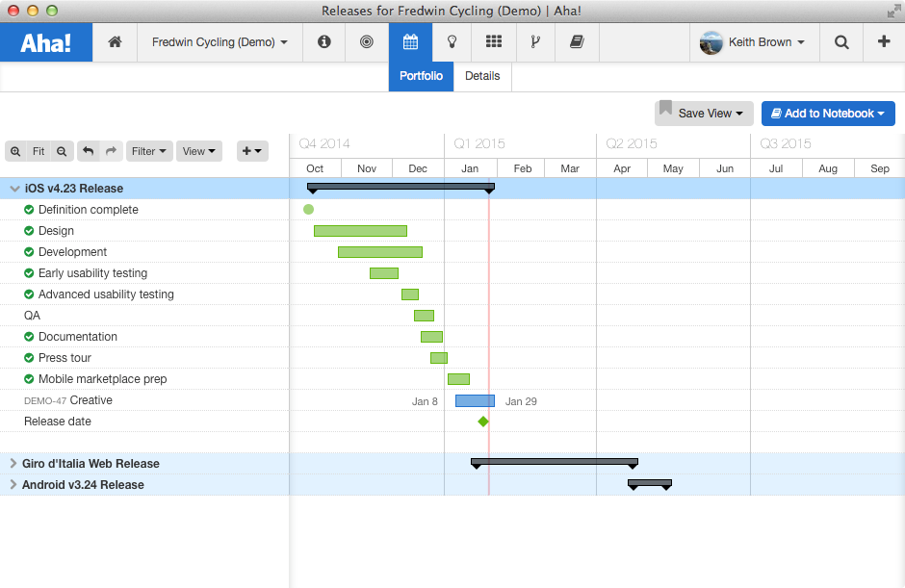
Task: Zoom in on the Gantt timeline
Action: (15, 151)
